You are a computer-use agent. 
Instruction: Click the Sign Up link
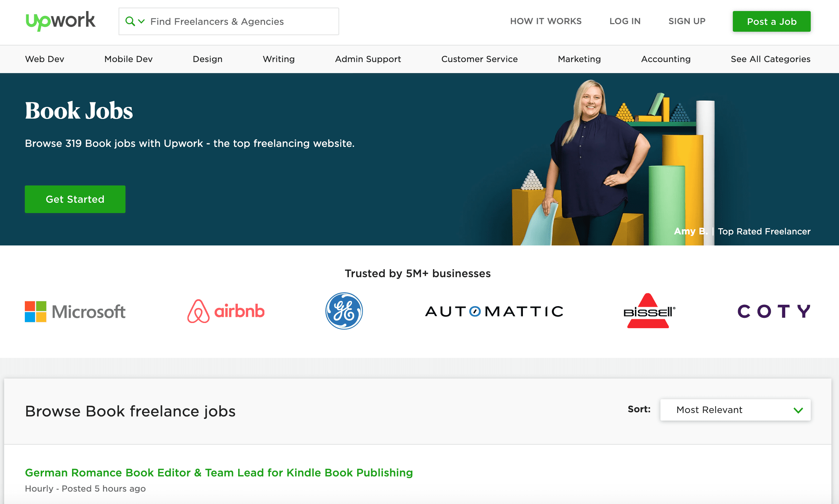click(687, 21)
